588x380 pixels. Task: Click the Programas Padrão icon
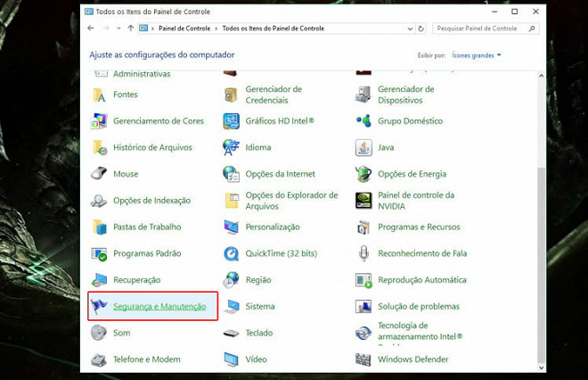point(100,253)
